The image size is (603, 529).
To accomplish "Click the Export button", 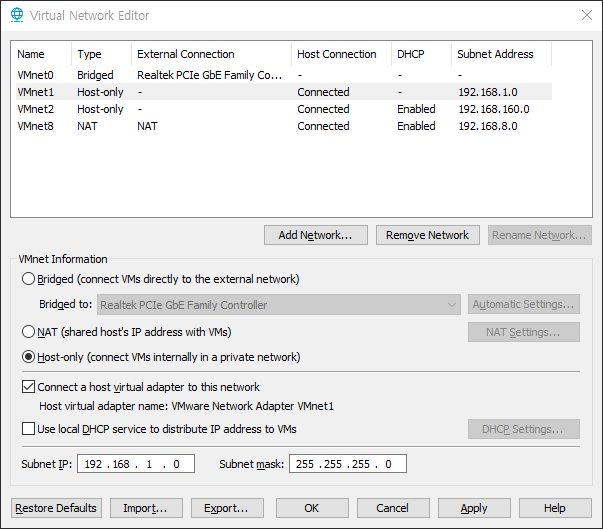I will (x=227, y=508).
